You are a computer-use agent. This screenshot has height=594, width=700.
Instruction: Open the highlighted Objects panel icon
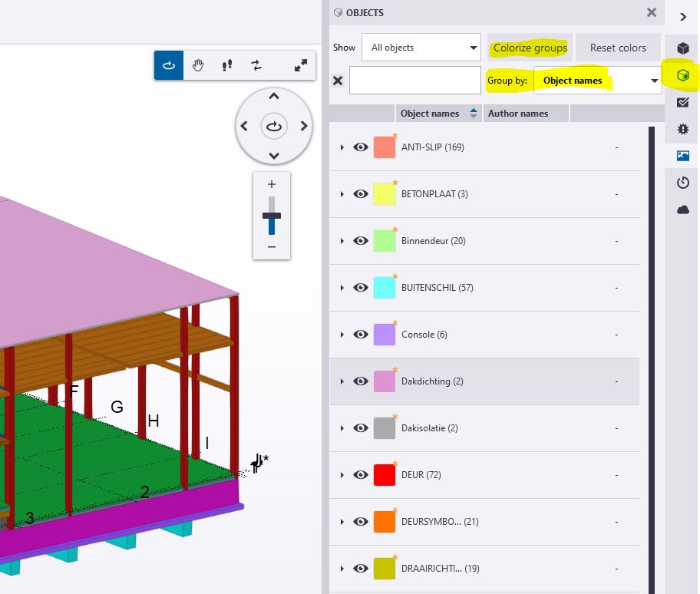pos(682,75)
